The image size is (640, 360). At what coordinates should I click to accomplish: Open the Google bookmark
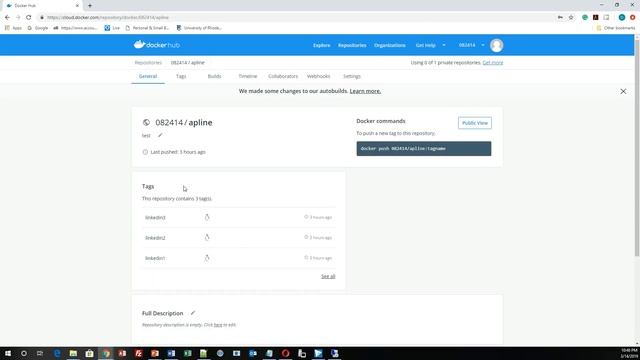(x=38, y=28)
